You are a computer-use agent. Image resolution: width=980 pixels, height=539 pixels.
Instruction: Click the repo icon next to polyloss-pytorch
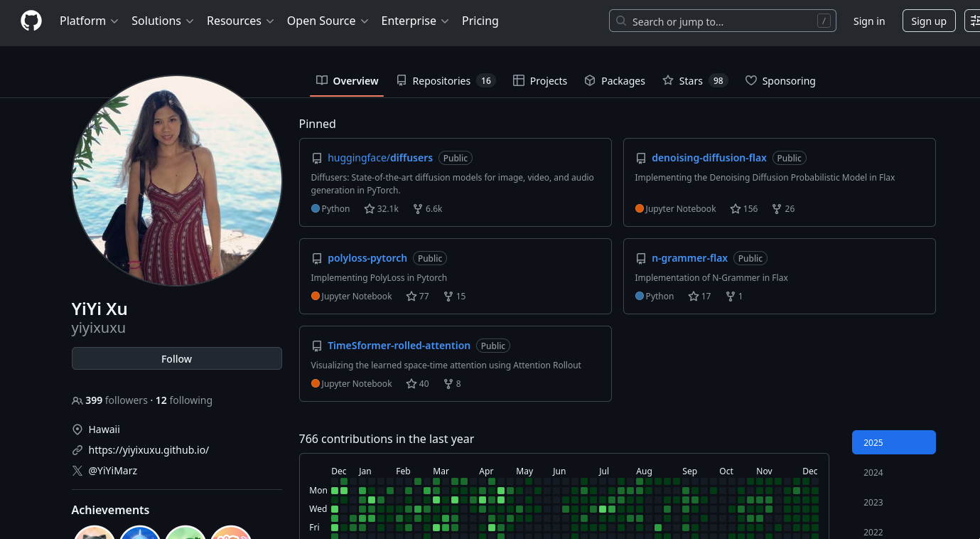[317, 258]
